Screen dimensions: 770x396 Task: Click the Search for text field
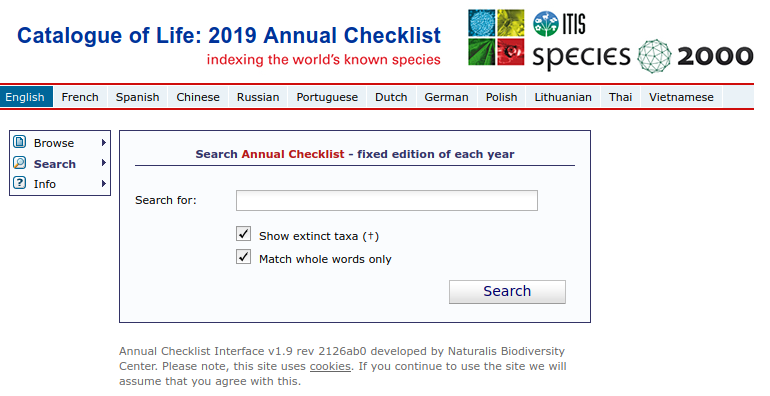click(x=386, y=200)
